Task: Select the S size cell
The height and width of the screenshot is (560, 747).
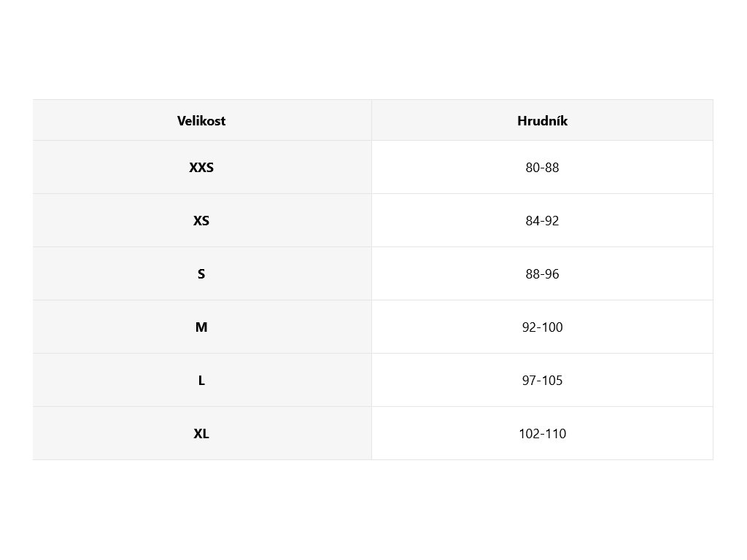Action: tap(201, 274)
